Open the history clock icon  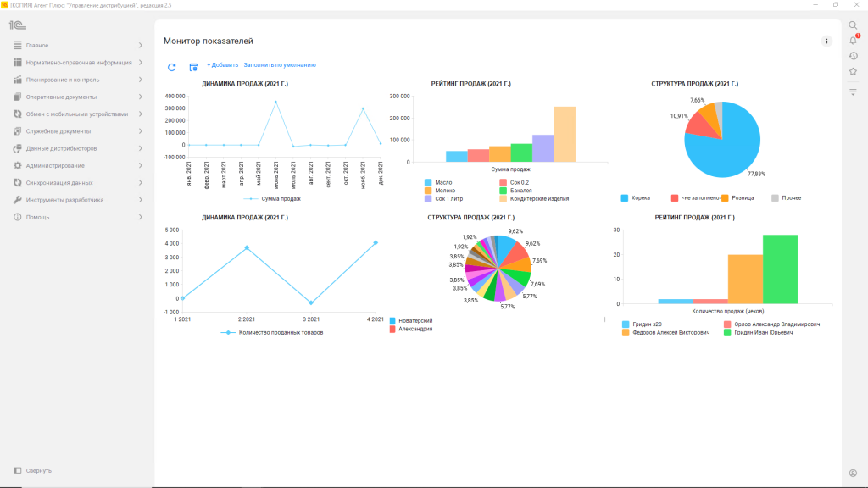tap(853, 56)
